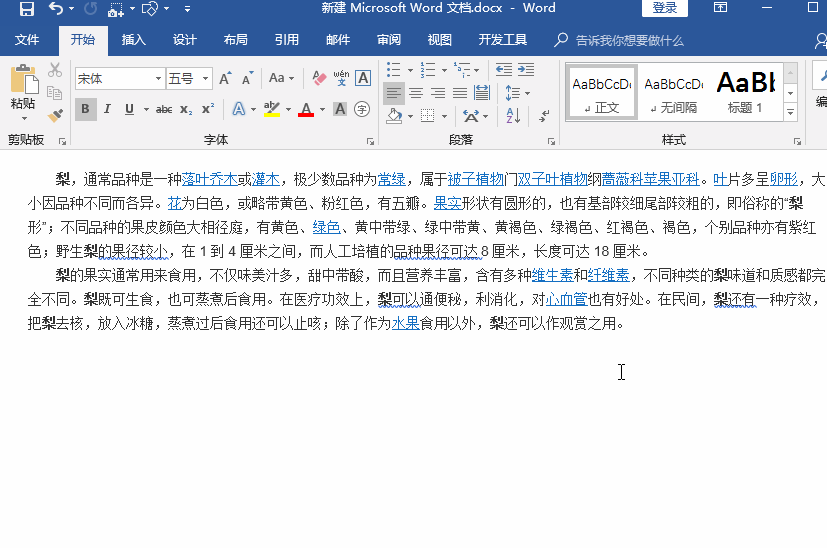Apply the Text Effects glowing A
The height and width of the screenshot is (548, 827).
click(239, 109)
